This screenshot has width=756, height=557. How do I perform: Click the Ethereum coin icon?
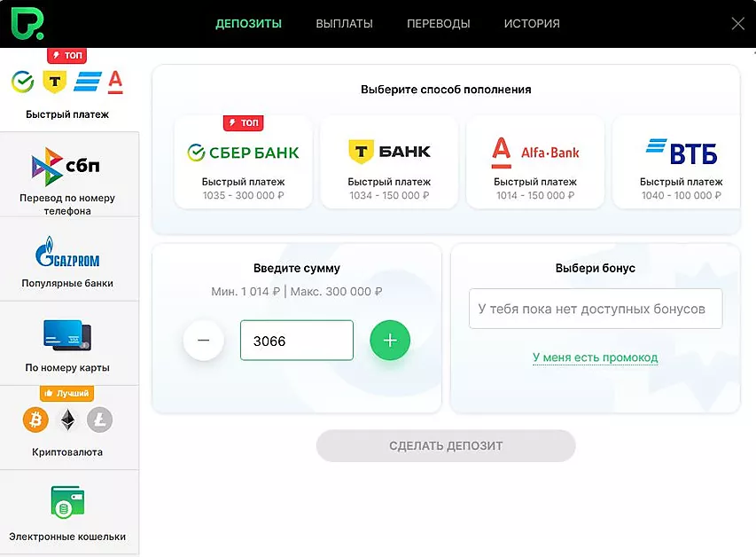click(x=68, y=420)
